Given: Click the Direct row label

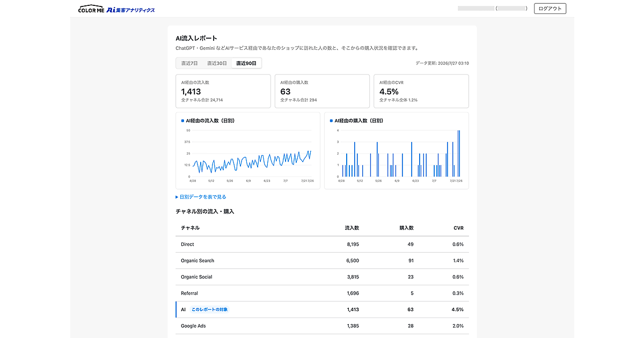Looking at the screenshot, I should (187, 244).
